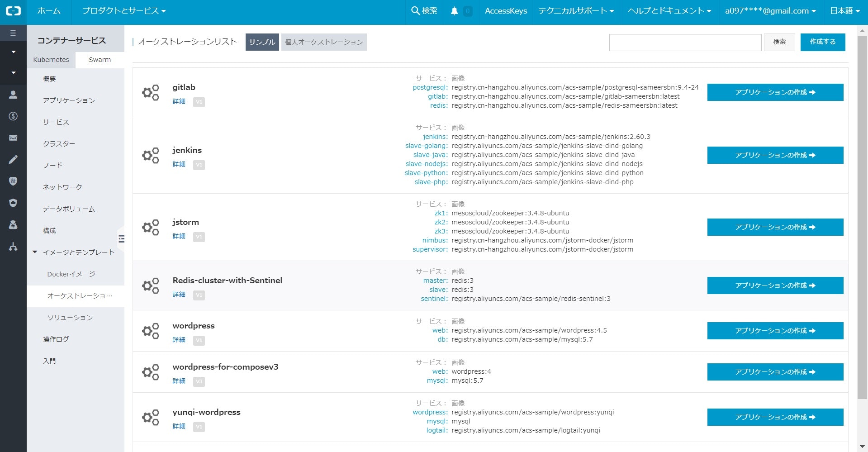The width and height of the screenshot is (868, 452).
Task: Click the V1 version badge for gitlab
Action: tap(199, 102)
